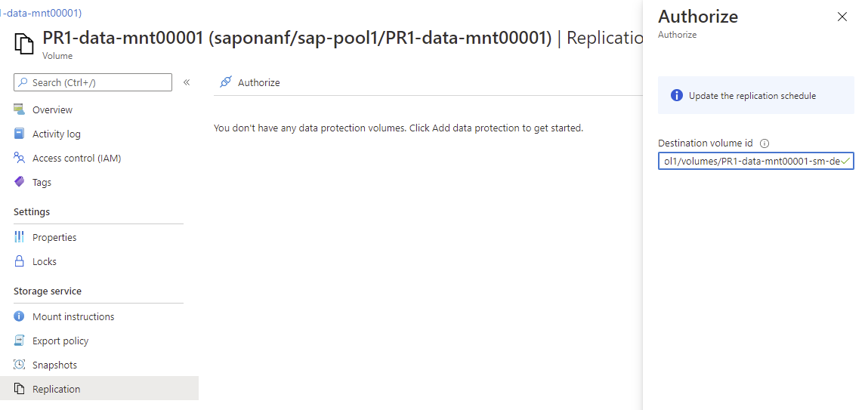Select the Tags menu entry
The image size is (868, 410).
point(42,182)
